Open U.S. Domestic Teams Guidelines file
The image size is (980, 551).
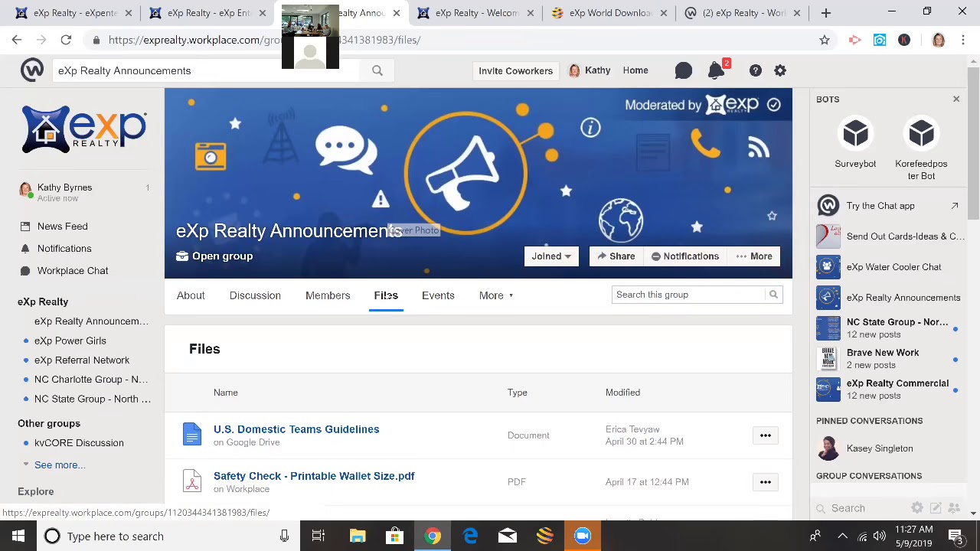click(x=296, y=429)
